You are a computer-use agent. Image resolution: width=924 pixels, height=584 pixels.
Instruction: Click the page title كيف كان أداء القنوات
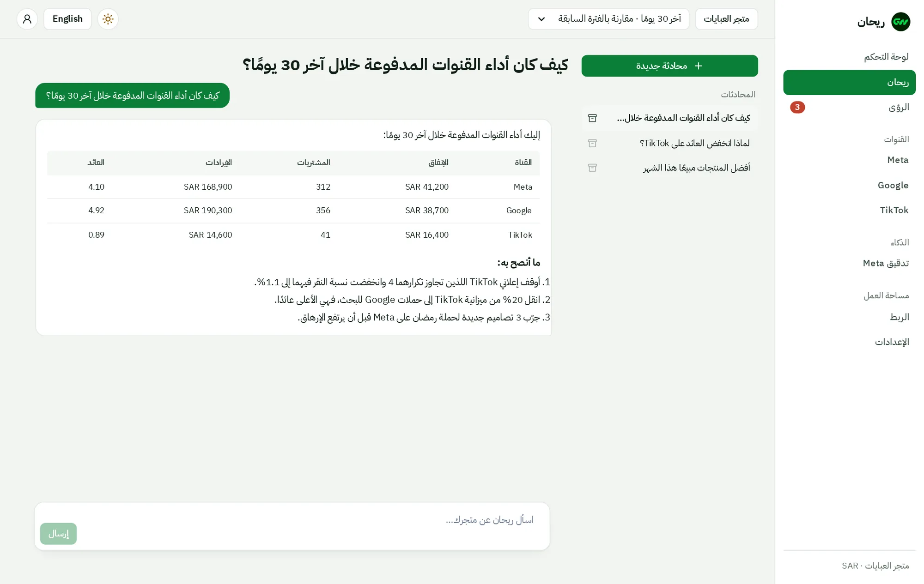[x=405, y=65]
